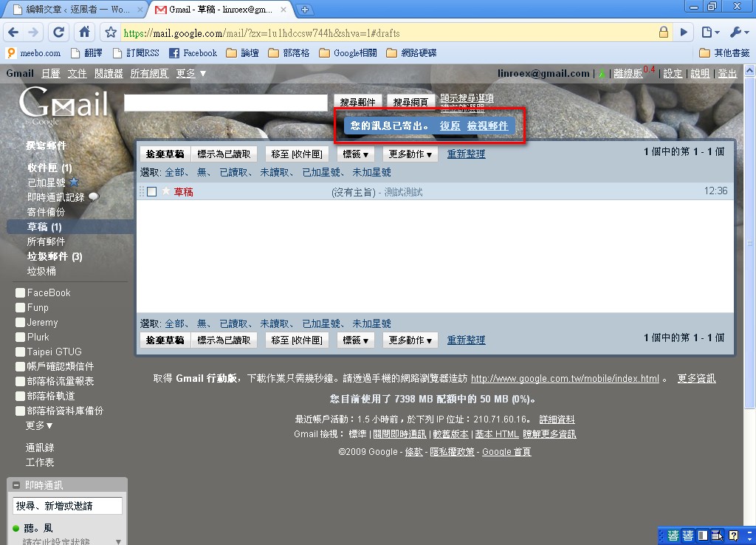
Task: Open the bottom 標籤 dropdown
Action: [x=355, y=340]
